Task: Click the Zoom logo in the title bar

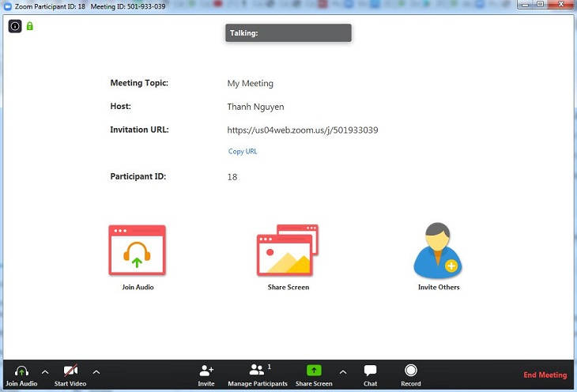Action: pyautogui.click(x=7, y=6)
